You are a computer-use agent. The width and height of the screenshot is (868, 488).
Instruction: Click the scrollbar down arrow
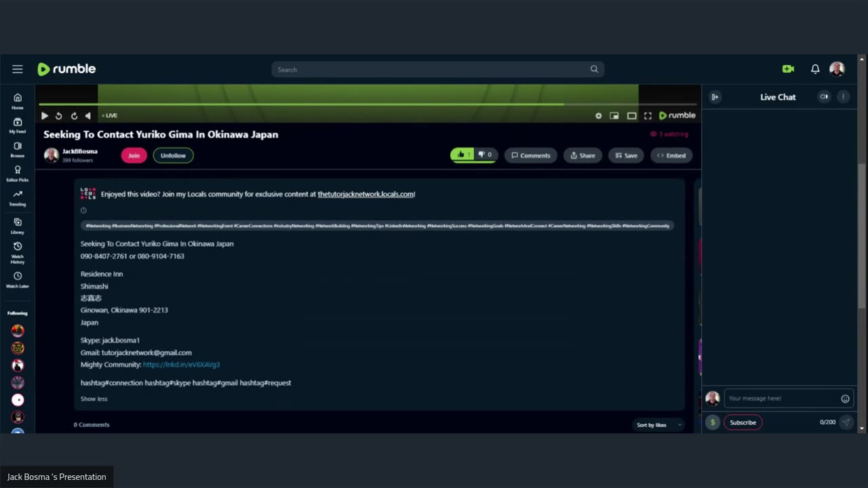click(x=862, y=428)
